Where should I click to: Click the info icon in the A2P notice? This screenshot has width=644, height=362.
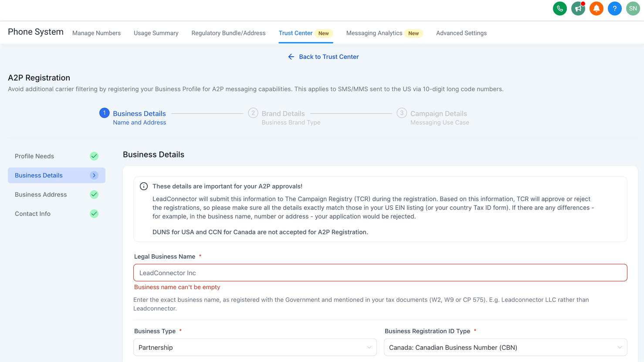[x=144, y=186]
